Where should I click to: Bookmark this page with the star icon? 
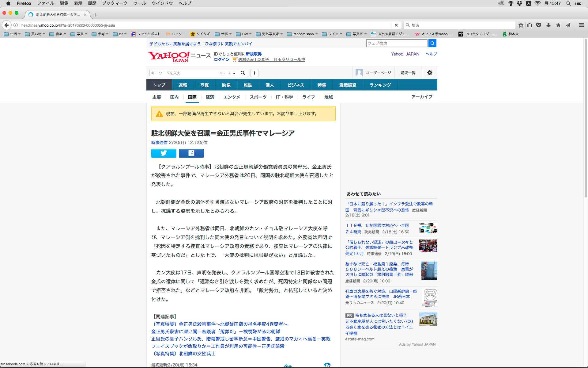coord(521,25)
